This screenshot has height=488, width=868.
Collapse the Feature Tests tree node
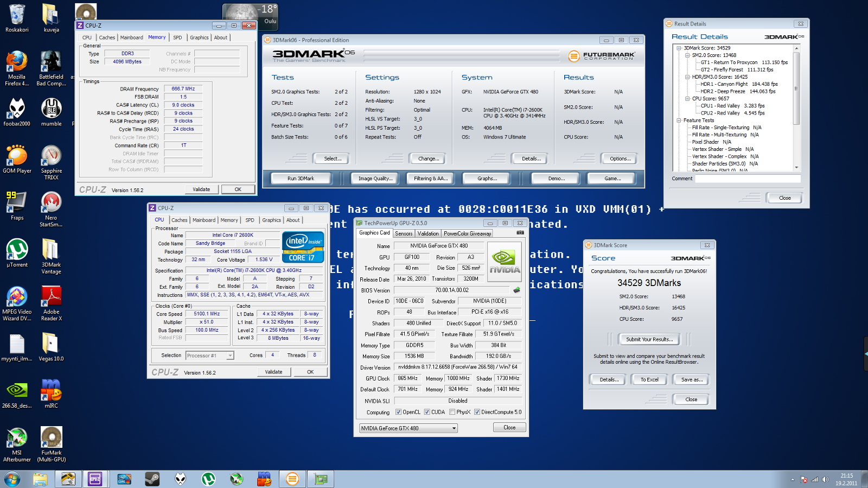pos(679,121)
